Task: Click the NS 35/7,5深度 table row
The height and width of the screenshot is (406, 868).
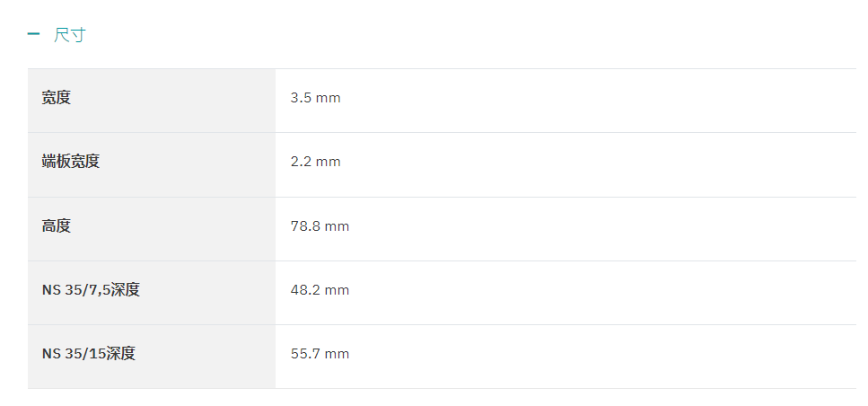Action: 442,293
